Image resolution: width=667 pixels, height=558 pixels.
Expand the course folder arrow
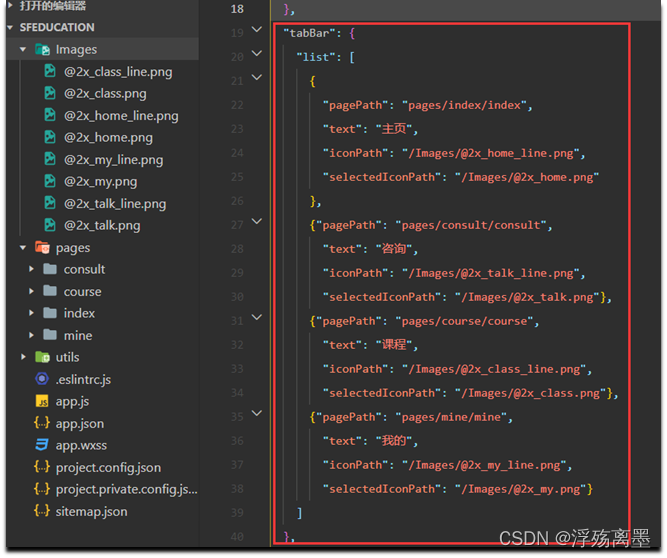pos(31,291)
